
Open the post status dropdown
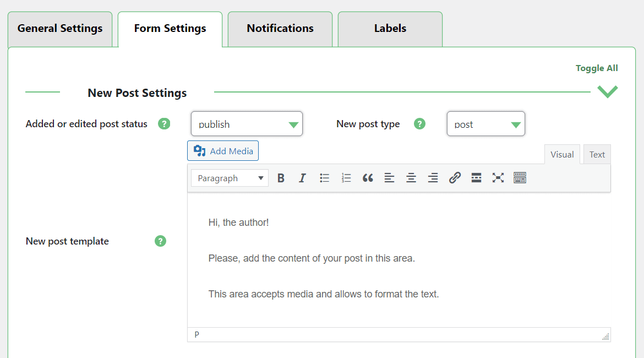[247, 124]
